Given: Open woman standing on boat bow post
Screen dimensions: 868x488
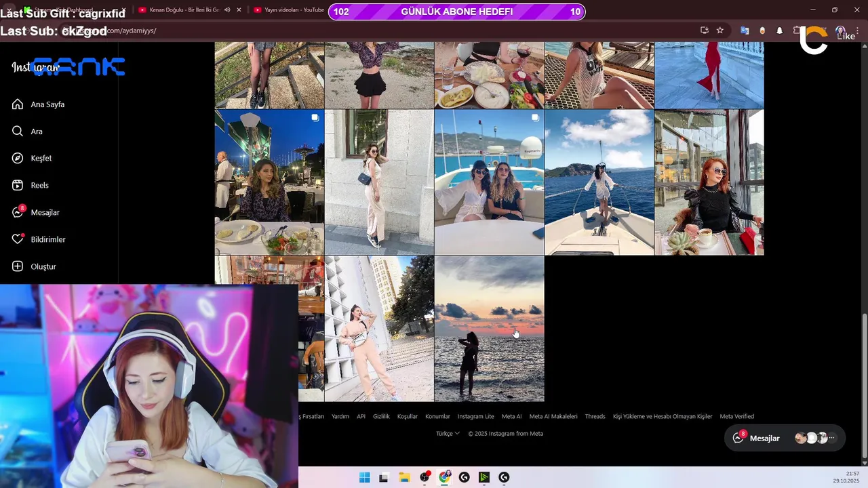Looking at the screenshot, I should pyautogui.click(x=599, y=182).
